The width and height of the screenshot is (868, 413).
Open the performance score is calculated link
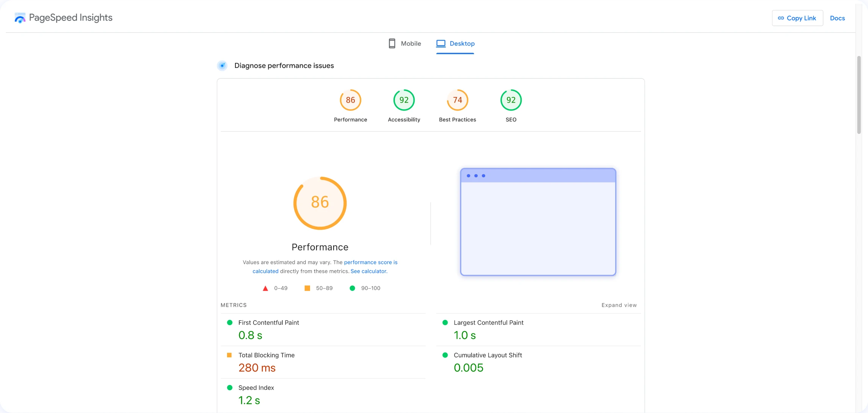[370, 262]
